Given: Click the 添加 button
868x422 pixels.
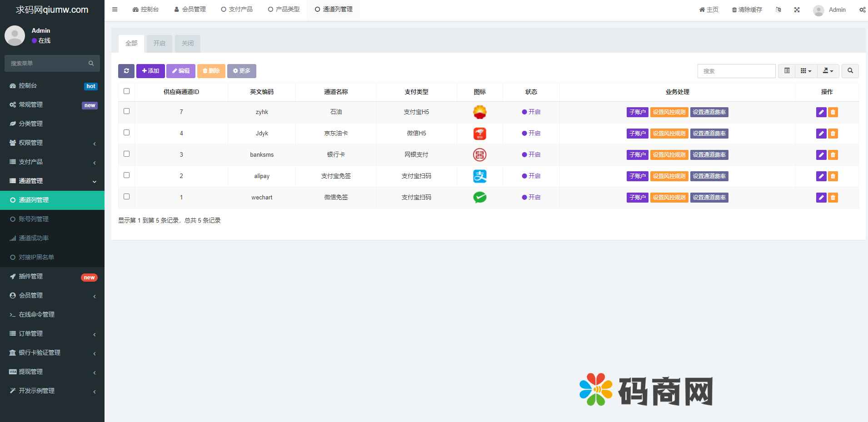Looking at the screenshot, I should click(x=150, y=71).
